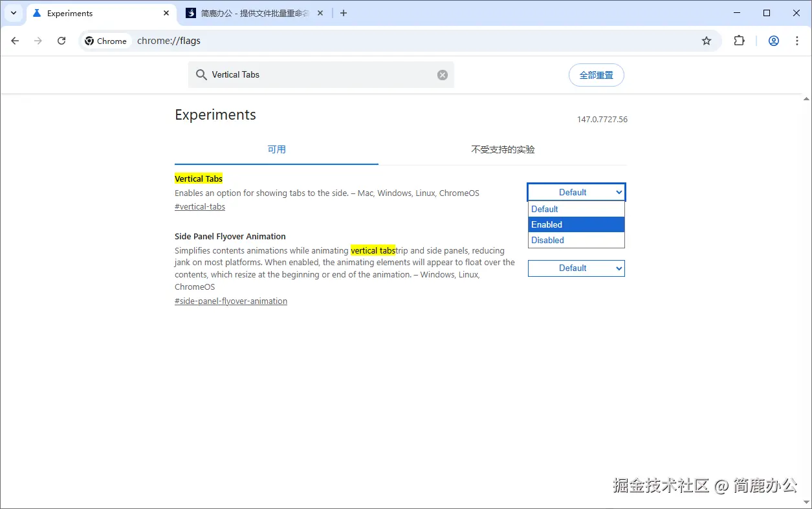Close the 简鹿办公 tab
812x509 pixels.
320,13
